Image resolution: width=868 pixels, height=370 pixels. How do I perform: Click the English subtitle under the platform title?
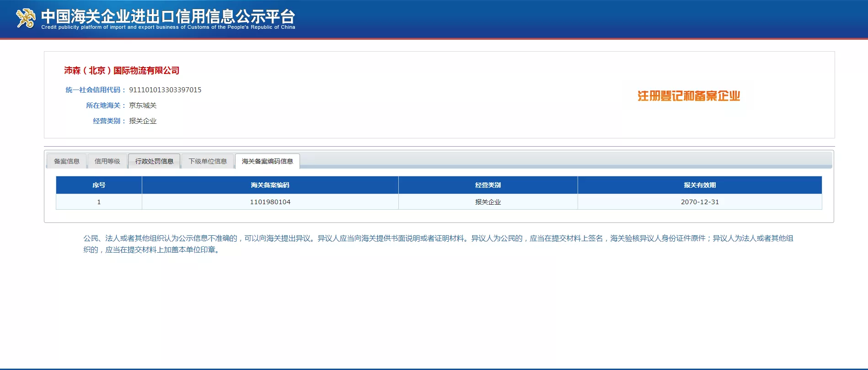pyautogui.click(x=168, y=27)
